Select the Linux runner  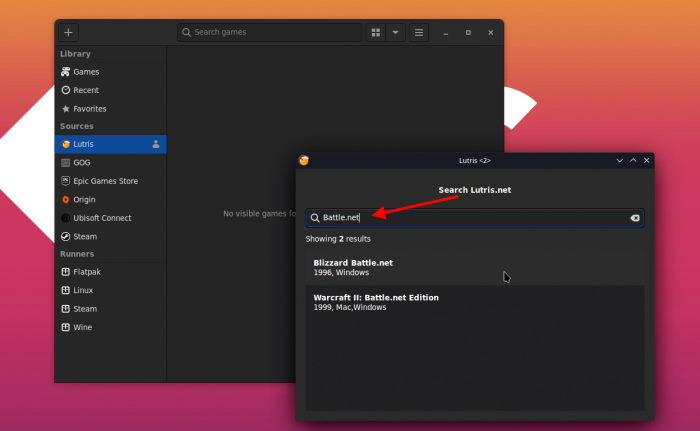(111, 290)
